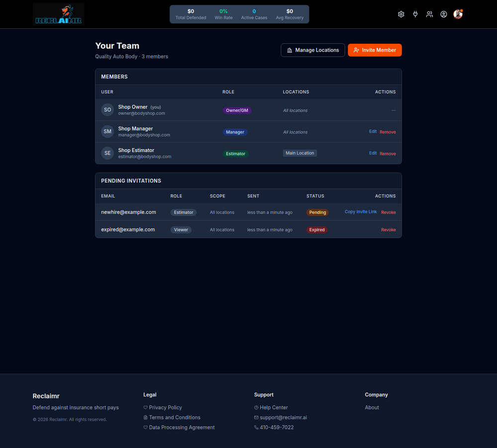
Task: Edit the Shop Manager member
Action: tap(373, 132)
